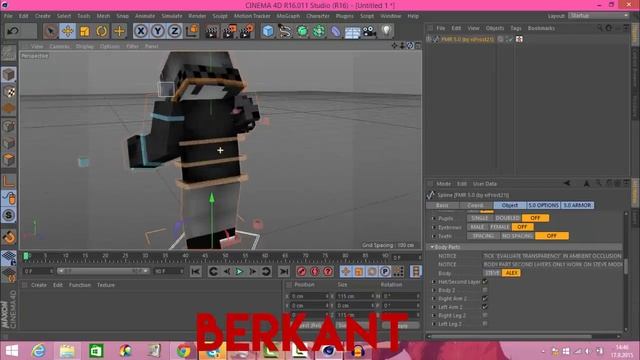Set Teeth to OFF
The width and height of the screenshot is (640, 360).
(x=551, y=236)
